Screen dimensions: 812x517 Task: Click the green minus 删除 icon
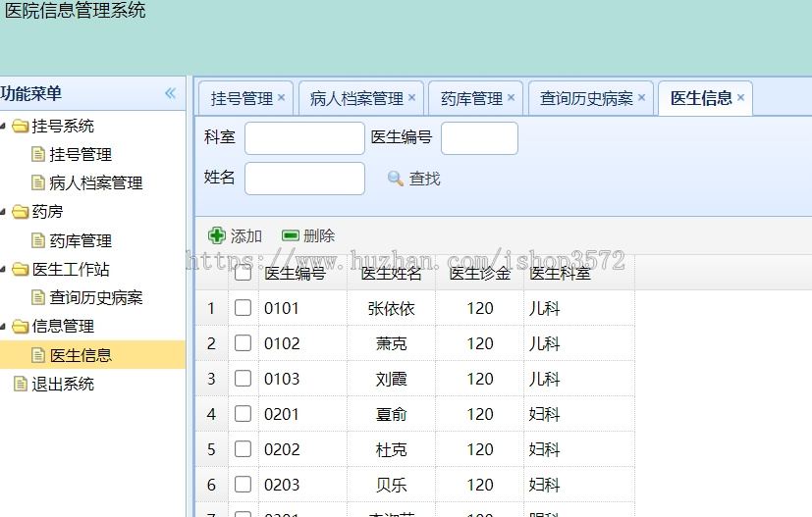[x=290, y=236]
